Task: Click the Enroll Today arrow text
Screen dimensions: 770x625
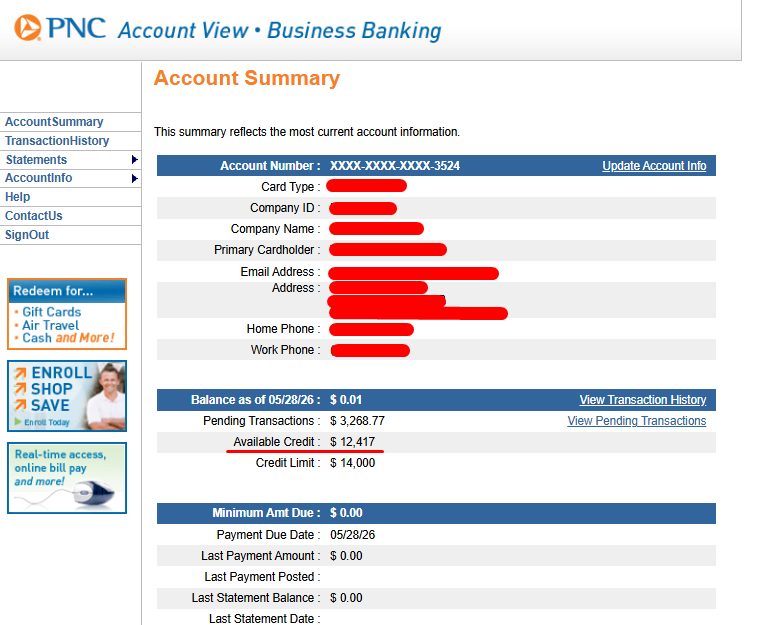Action: [42, 422]
